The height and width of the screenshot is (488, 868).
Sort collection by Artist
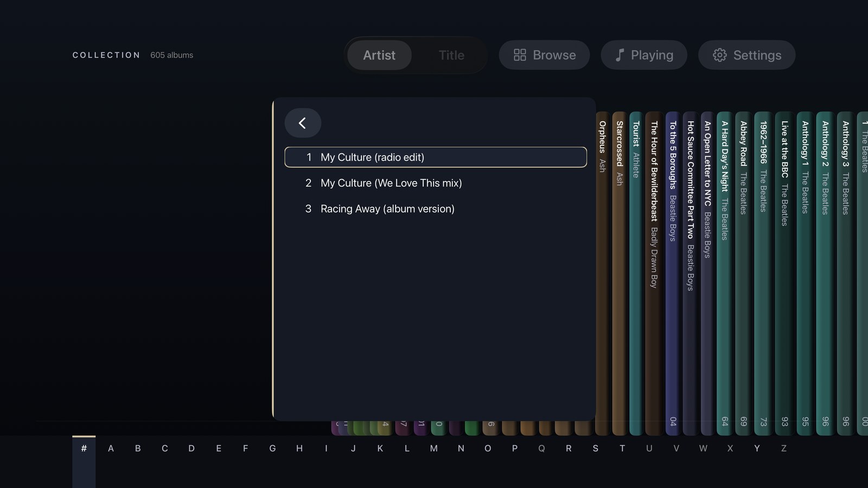[x=379, y=55]
